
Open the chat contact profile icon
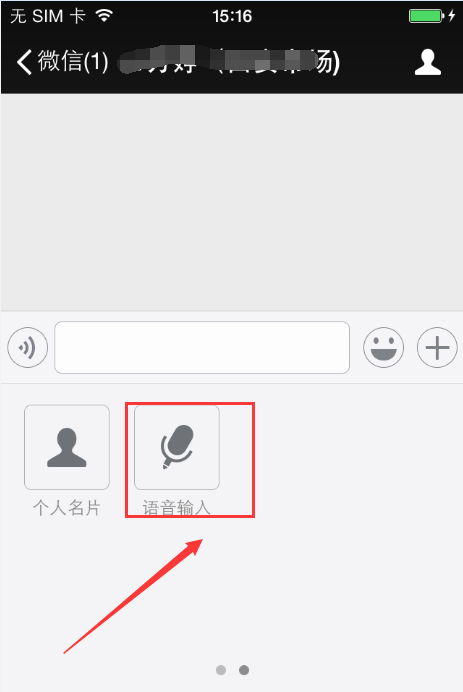428,62
